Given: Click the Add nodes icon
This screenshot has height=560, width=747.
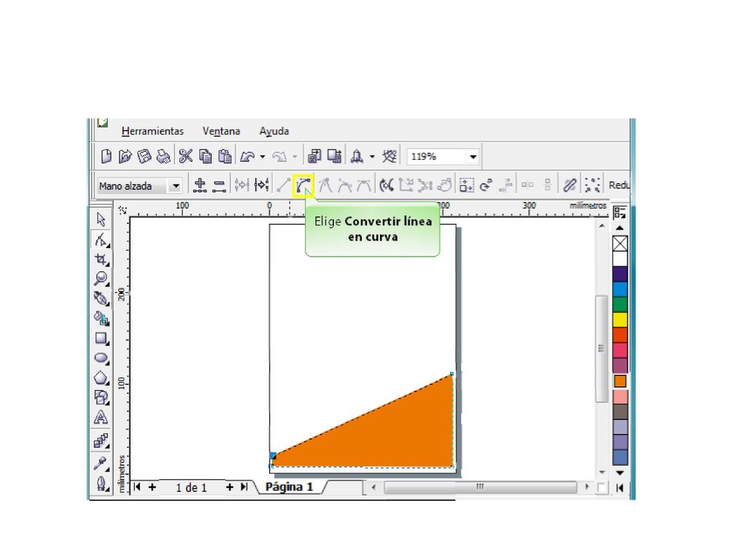Looking at the screenshot, I should (200, 185).
